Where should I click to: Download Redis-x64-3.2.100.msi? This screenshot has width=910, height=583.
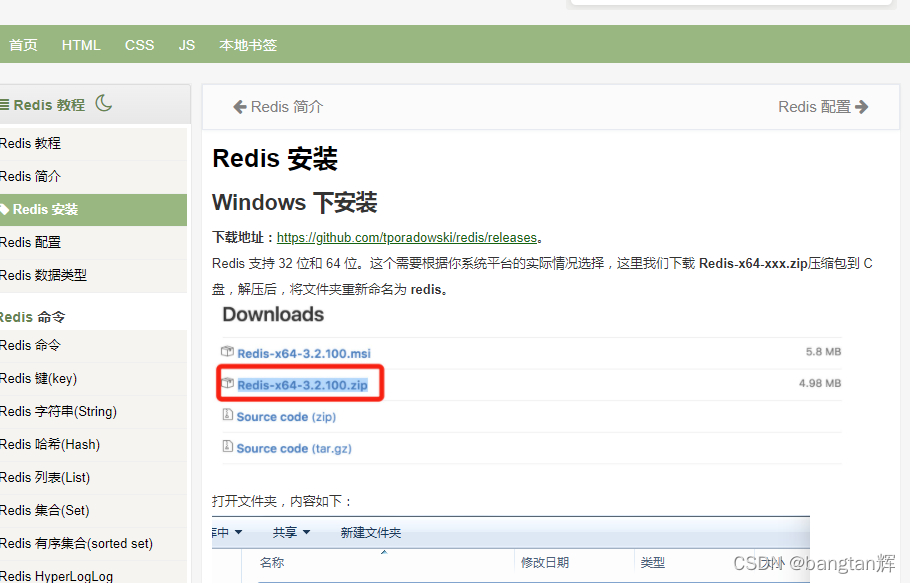click(x=304, y=353)
